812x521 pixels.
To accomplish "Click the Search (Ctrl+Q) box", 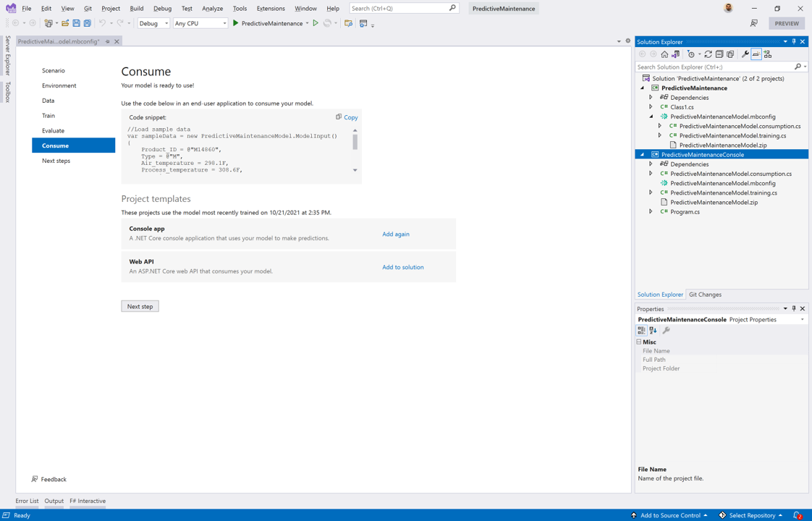I will pos(404,8).
